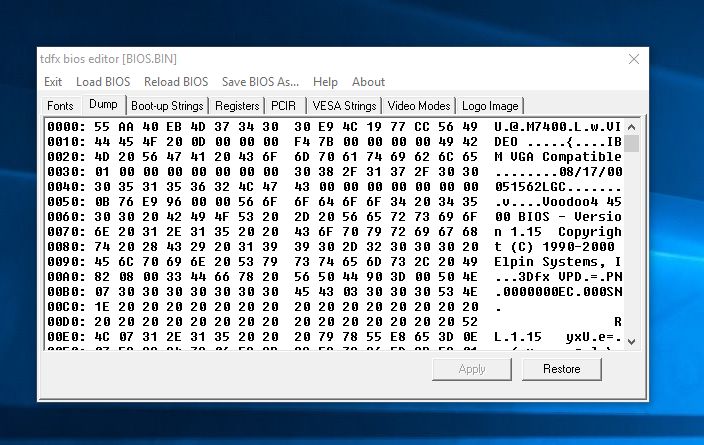Click offset label 00E0:
The width and height of the screenshot is (704, 445).
pos(66,337)
